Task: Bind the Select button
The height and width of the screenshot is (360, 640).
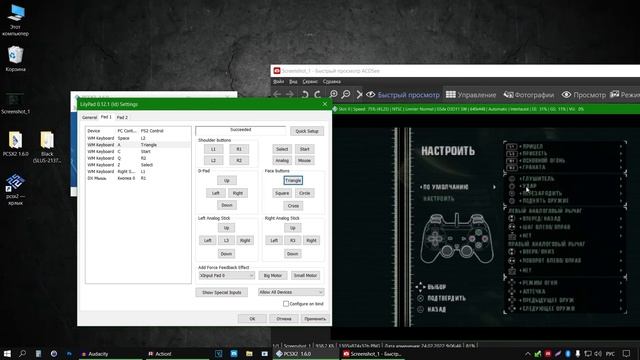Action: point(282,149)
